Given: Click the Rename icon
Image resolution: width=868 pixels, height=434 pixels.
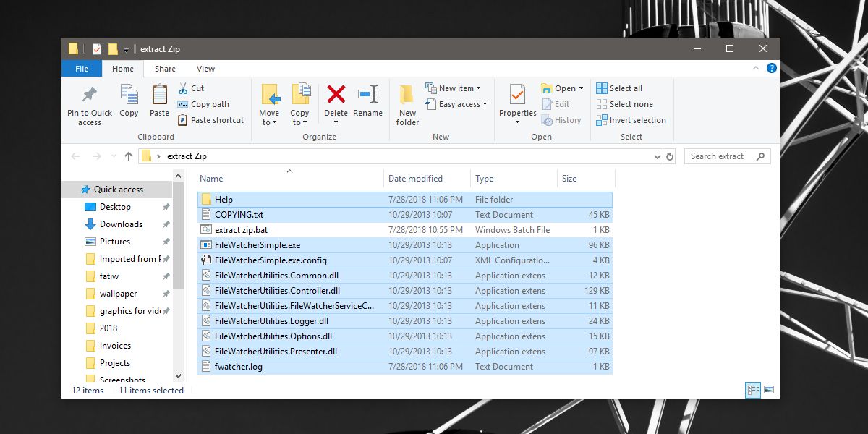Looking at the screenshot, I should 368,94.
